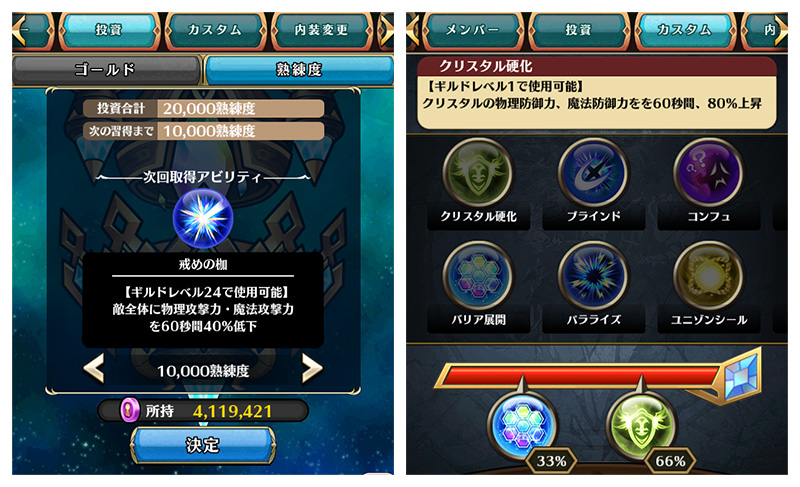Switch to the ゴールド investment toggle
This screenshot has width=800, height=487.
pyautogui.click(x=106, y=70)
